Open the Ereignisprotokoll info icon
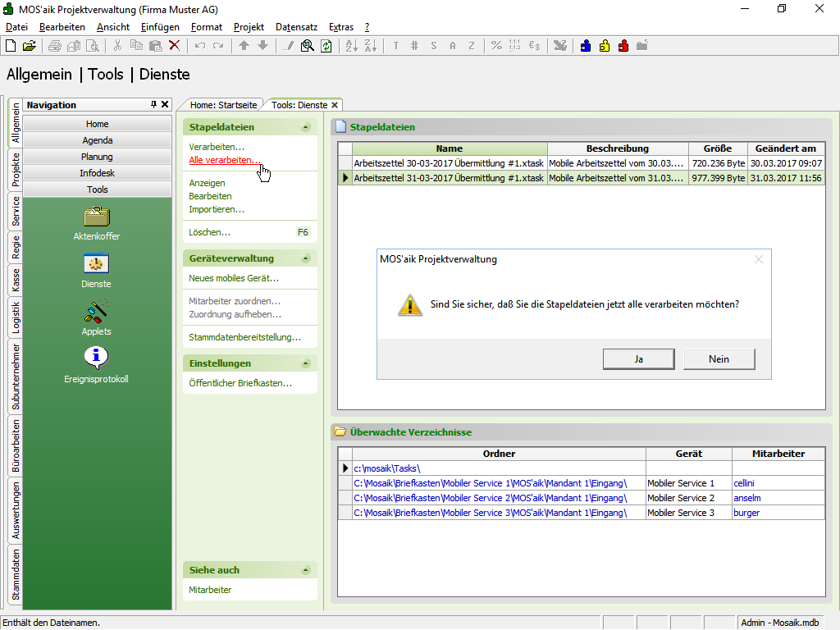 [x=97, y=358]
